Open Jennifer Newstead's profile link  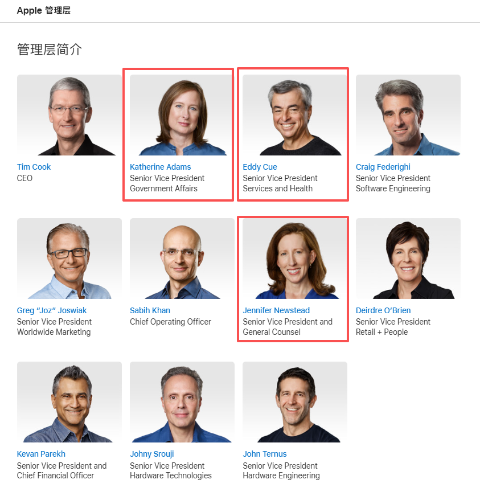click(x=276, y=310)
